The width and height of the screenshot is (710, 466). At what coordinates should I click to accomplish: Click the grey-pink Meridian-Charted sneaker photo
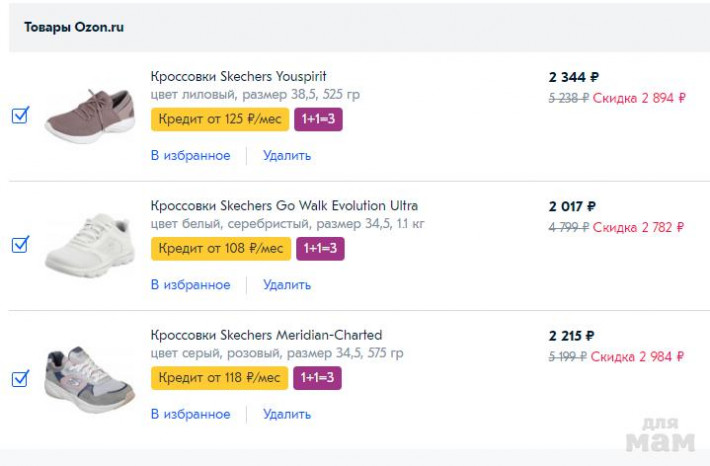90,378
